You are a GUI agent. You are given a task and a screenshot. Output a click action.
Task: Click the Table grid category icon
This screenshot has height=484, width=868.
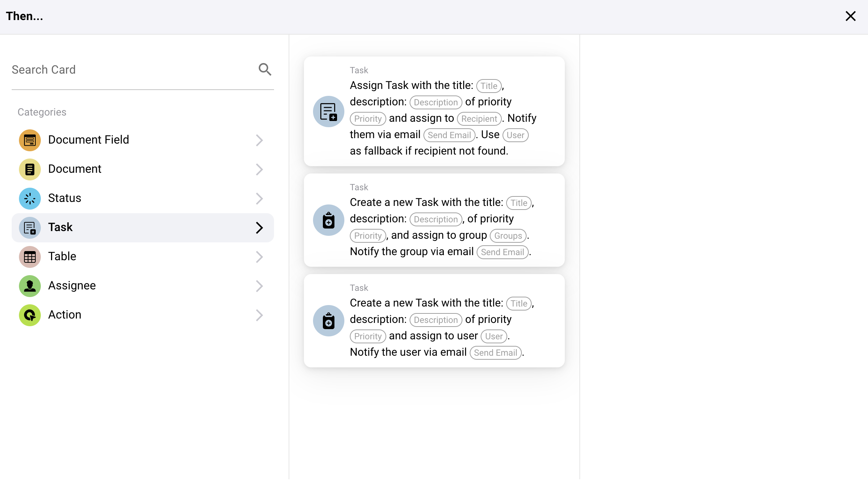30,257
